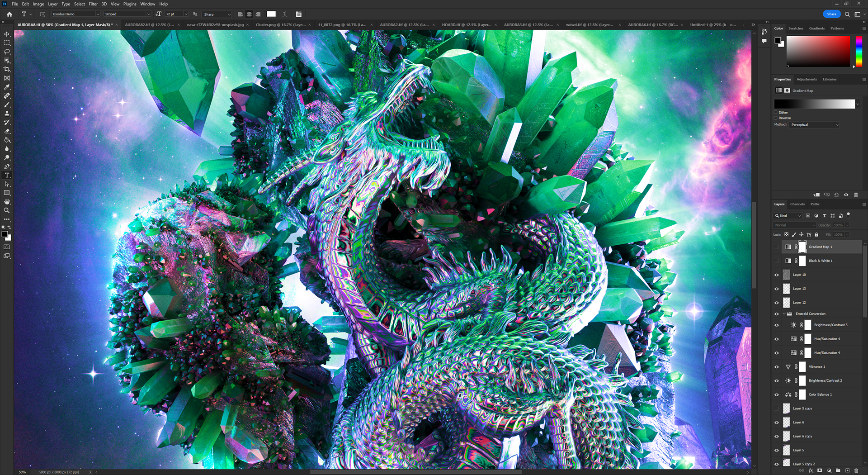The image size is (868, 475).
Task: Hide Layer 13 via its eye icon
Action: (x=777, y=289)
